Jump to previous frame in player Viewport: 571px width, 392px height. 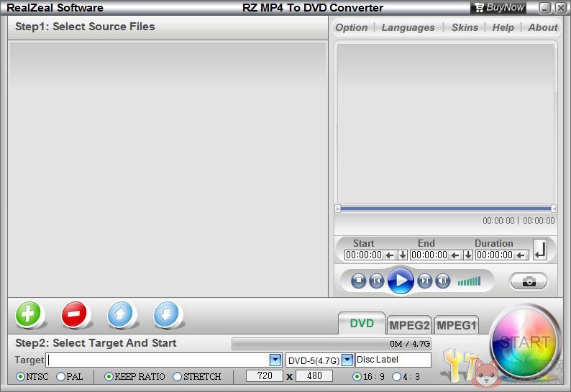tap(377, 281)
